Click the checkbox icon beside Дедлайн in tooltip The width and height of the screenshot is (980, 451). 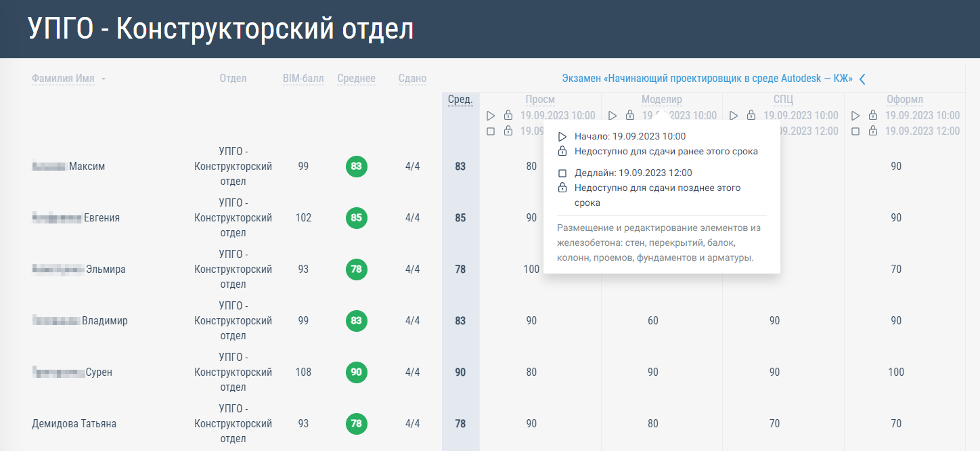click(x=562, y=173)
